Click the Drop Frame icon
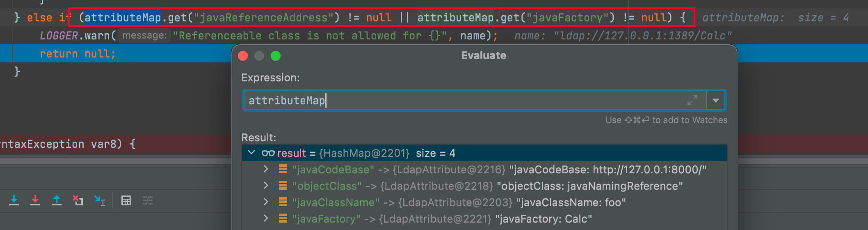Image resolution: width=868 pixels, height=230 pixels. (x=78, y=200)
